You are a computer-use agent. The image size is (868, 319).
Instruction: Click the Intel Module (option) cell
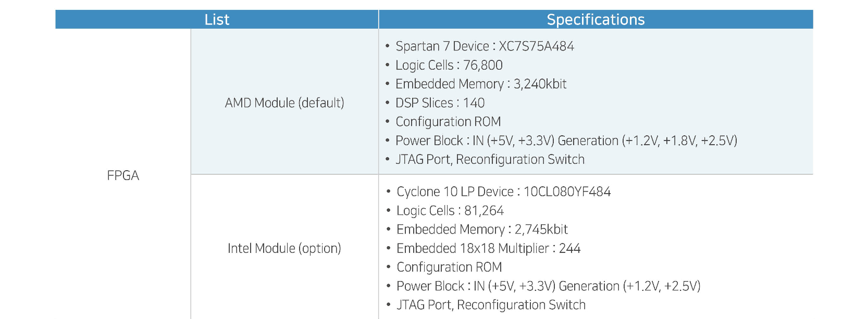point(284,249)
